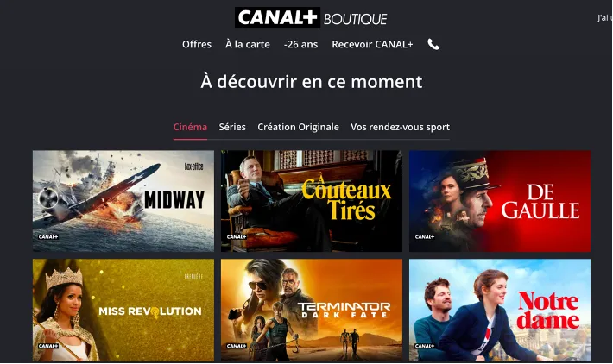Open the Midway movie thumbnail
Image resolution: width=613 pixels, height=364 pixels.
[123, 201]
